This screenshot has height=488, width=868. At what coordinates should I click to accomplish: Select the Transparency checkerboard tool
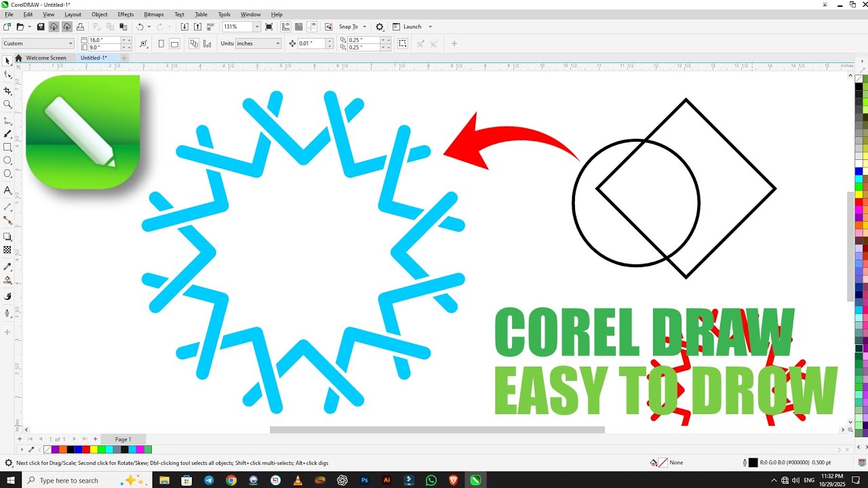pyautogui.click(x=7, y=250)
